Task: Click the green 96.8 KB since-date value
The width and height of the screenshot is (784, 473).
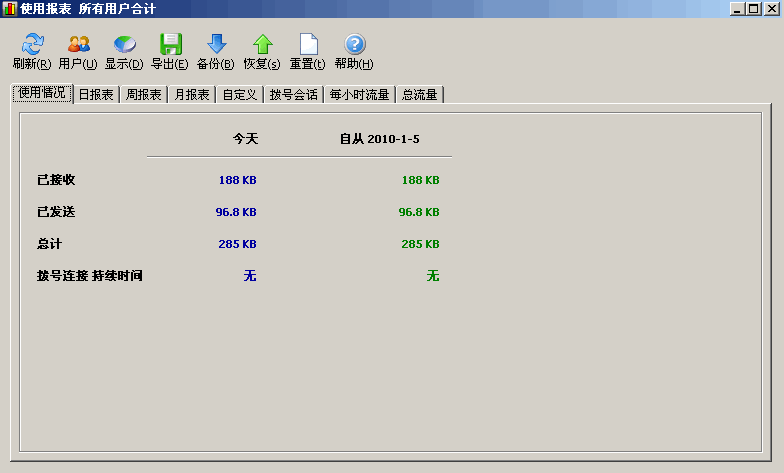Action: pyautogui.click(x=419, y=212)
